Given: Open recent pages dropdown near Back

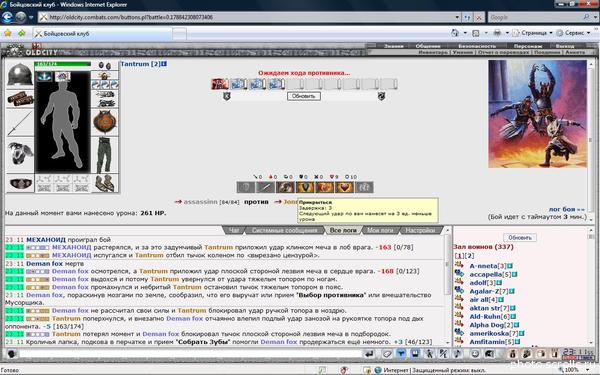Looking at the screenshot, I should pos(31,17).
